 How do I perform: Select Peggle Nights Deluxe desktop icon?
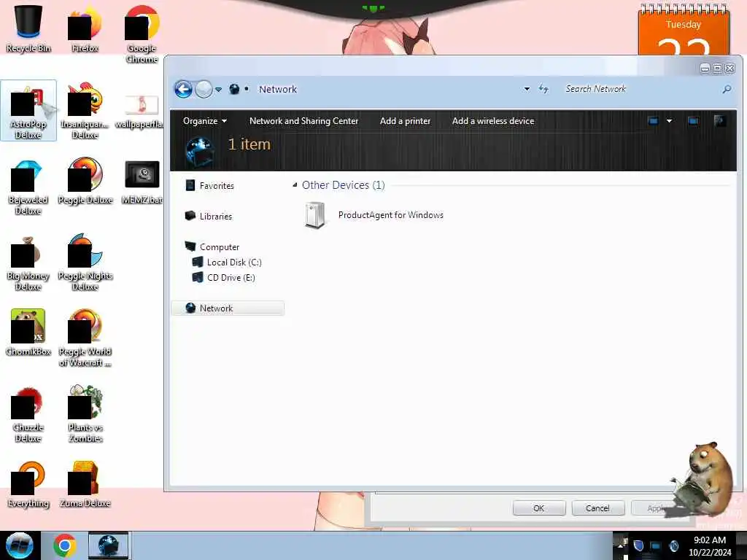pyautogui.click(x=85, y=262)
